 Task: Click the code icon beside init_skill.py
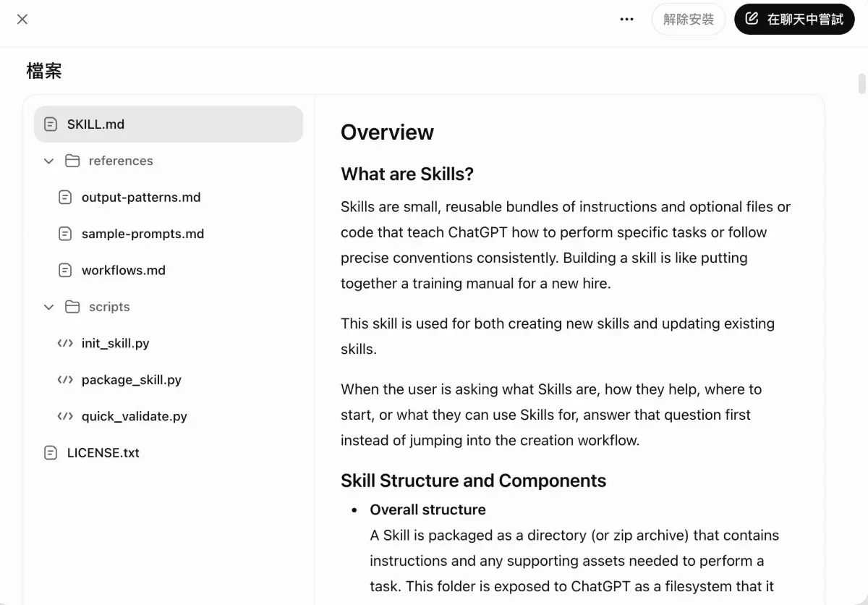[65, 343]
